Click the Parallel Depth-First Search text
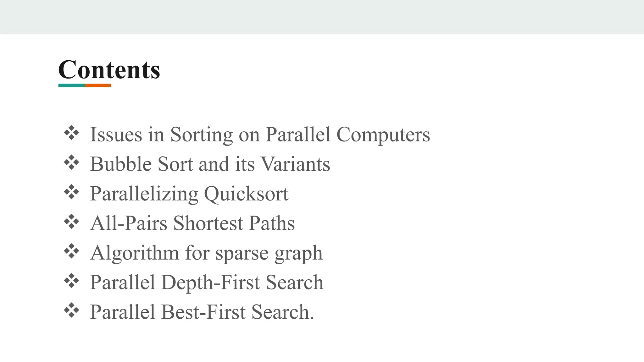This screenshot has width=644, height=362. pyautogui.click(x=207, y=282)
